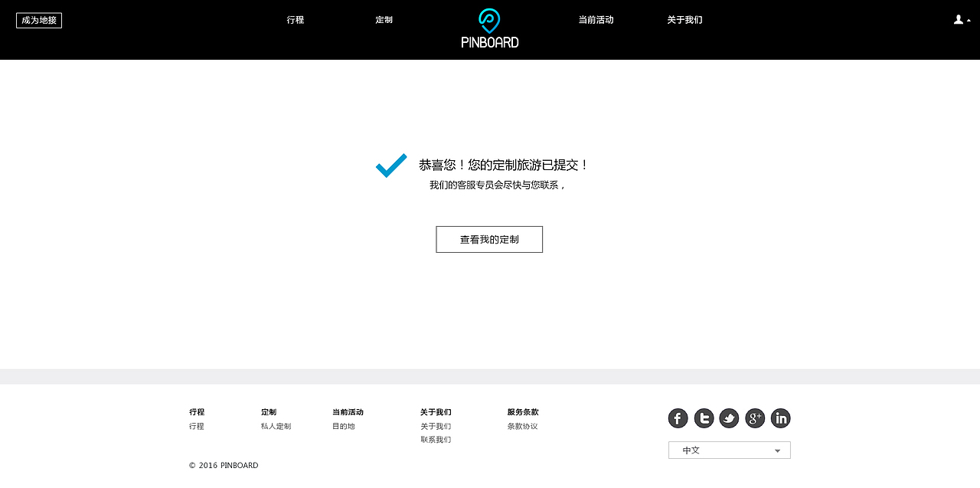Image resolution: width=980 pixels, height=488 pixels.
Task: Click the blue checkmark success icon
Action: 390,165
